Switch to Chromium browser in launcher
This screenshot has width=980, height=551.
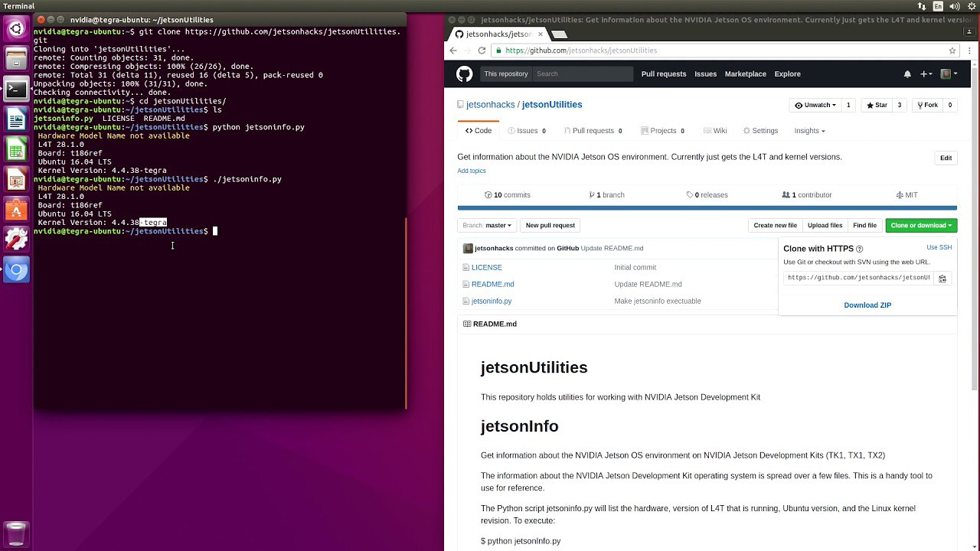pyautogui.click(x=16, y=269)
